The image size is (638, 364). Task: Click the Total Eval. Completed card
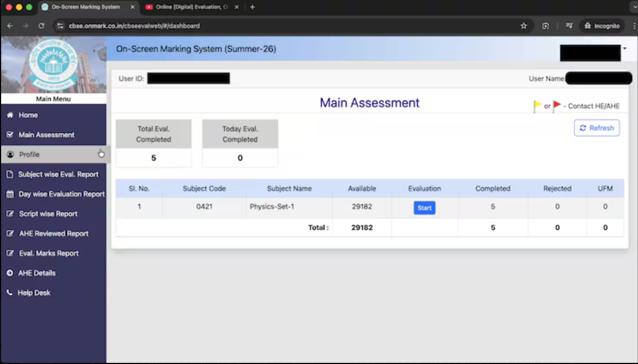[153, 143]
